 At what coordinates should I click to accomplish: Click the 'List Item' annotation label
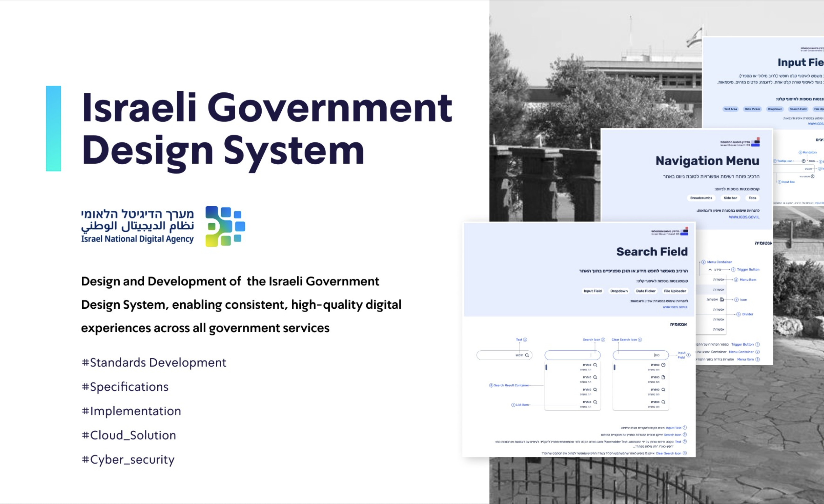[522, 405]
